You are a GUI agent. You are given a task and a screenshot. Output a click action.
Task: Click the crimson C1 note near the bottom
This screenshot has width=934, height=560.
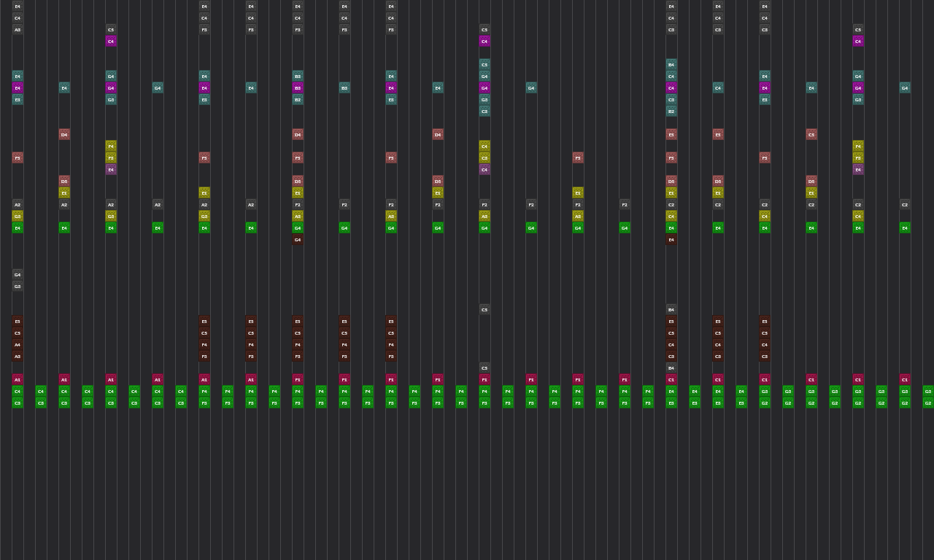[671, 379]
